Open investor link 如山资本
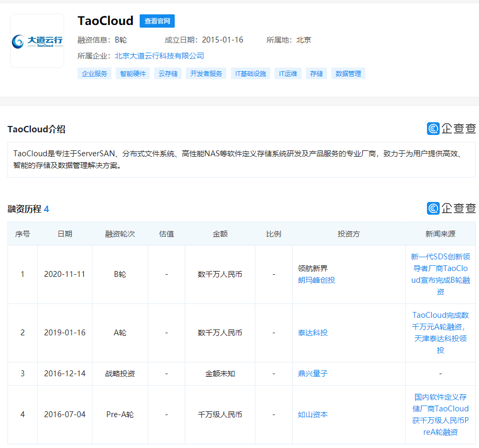Image resolution: width=479 pixels, height=448 pixels. (x=313, y=415)
